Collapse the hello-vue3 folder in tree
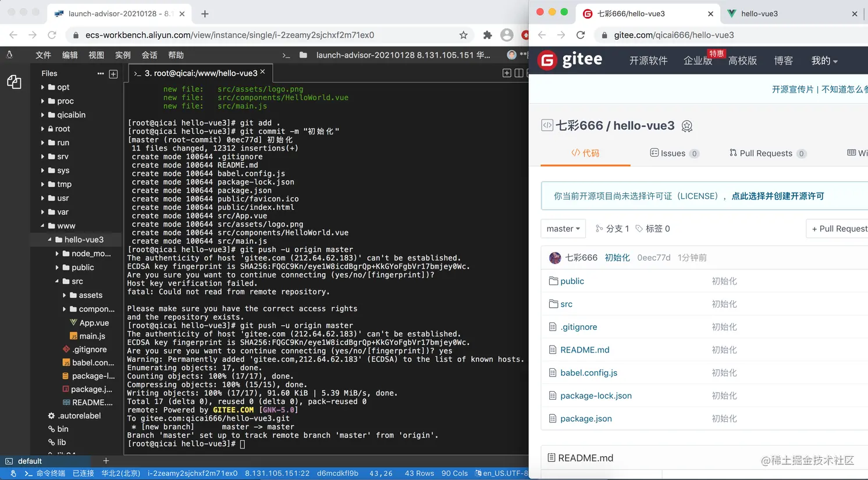 (49, 240)
